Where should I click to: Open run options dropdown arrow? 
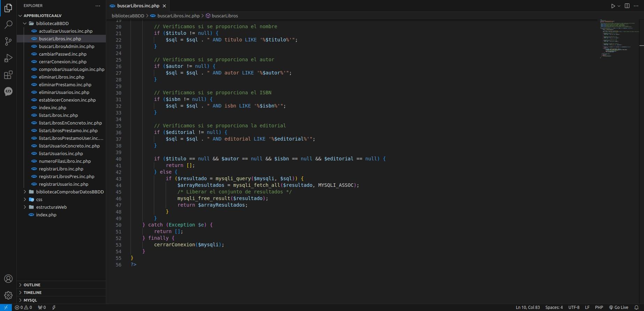(619, 6)
